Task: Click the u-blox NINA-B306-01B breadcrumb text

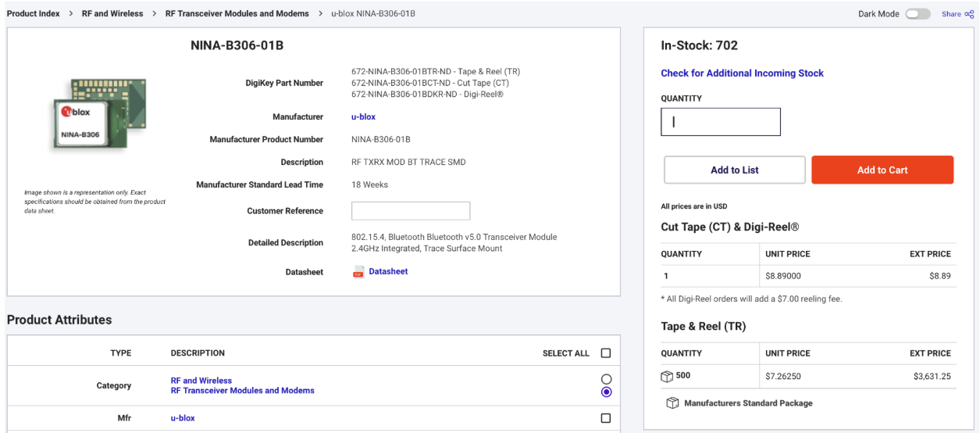Action: click(x=373, y=13)
